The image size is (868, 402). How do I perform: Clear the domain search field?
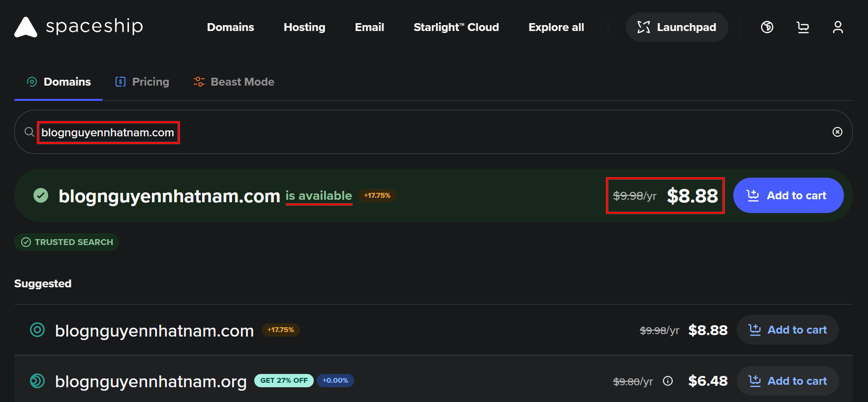pyautogui.click(x=837, y=132)
